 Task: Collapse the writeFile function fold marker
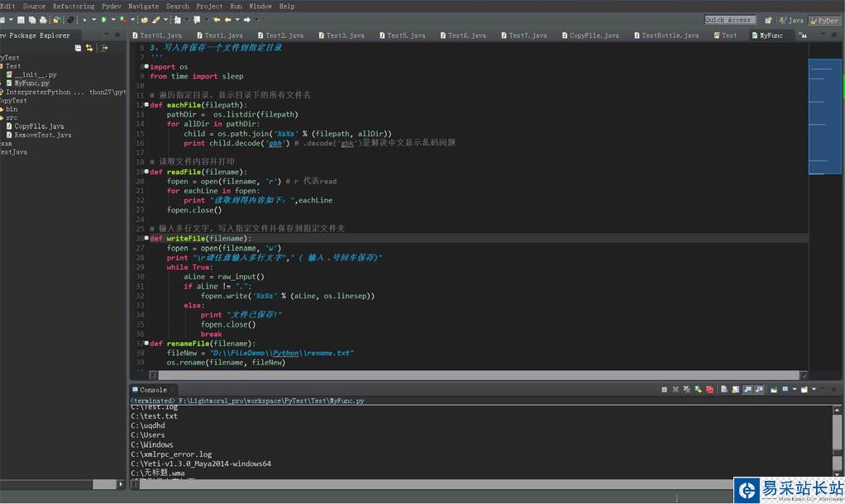click(x=146, y=237)
